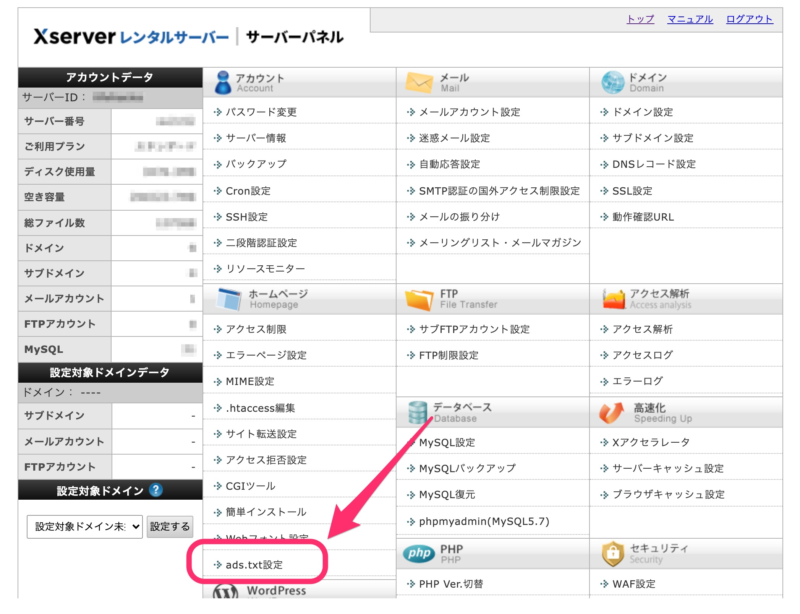Open 二段階認証設定
The width and height of the screenshot is (800, 614).
pyautogui.click(x=261, y=243)
